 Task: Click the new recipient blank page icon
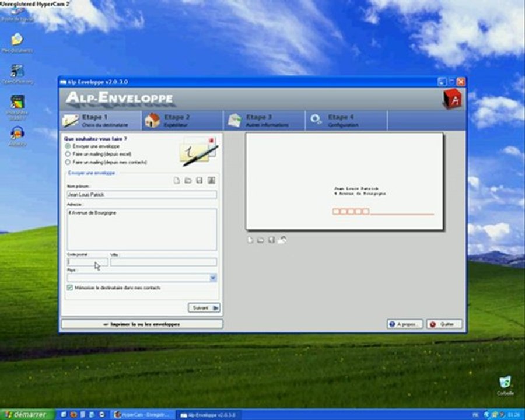click(x=176, y=180)
